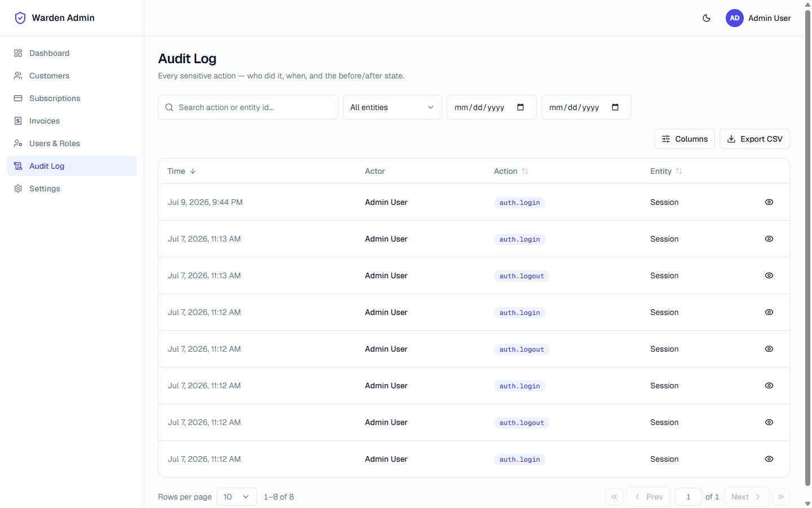
Task: Click the auth.login badge in the 11:13 AM row
Action: [520, 239]
